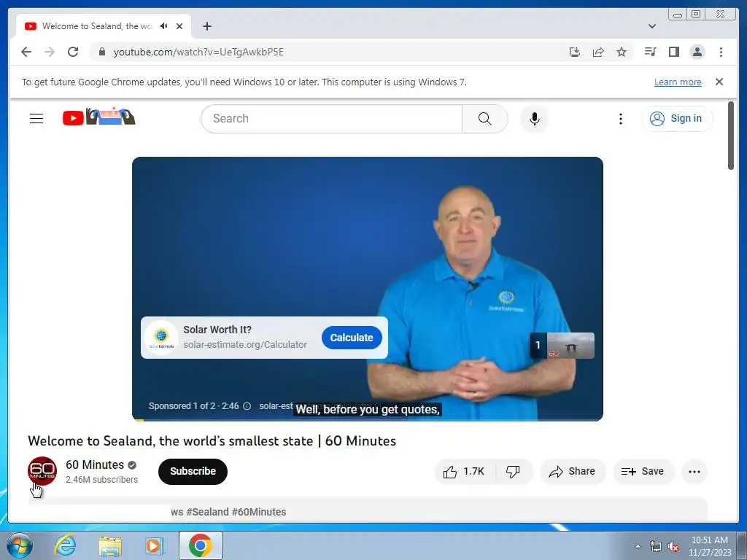This screenshot has width=747, height=560.
Task: Open YouTube settings three-dot menu
Action: 620,119
